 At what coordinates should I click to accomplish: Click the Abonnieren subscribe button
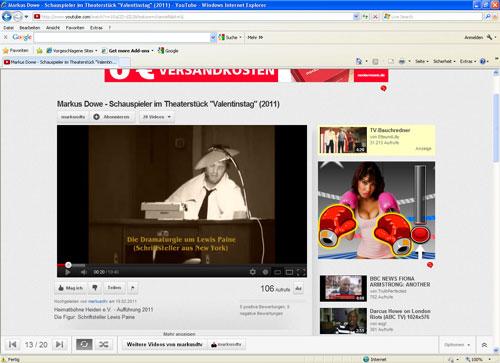click(x=112, y=117)
